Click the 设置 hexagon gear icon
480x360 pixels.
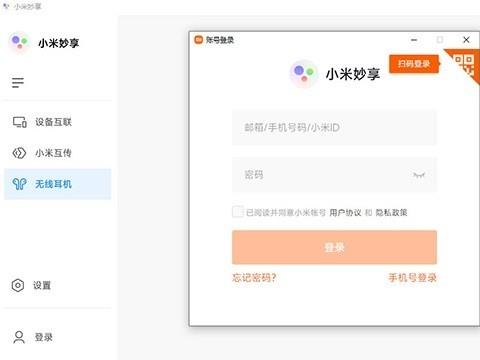coord(18,285)
